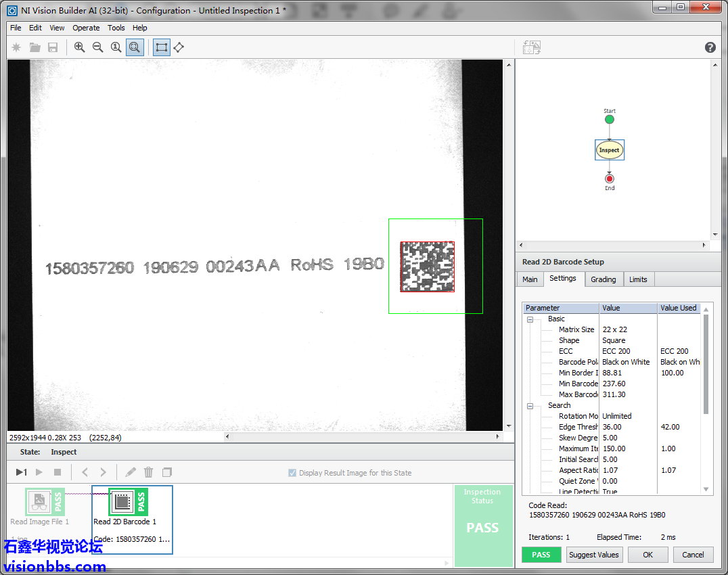This screenshot has width=728, height=575.
Task: Open the Edit menu
Action: tap(35, 28)
